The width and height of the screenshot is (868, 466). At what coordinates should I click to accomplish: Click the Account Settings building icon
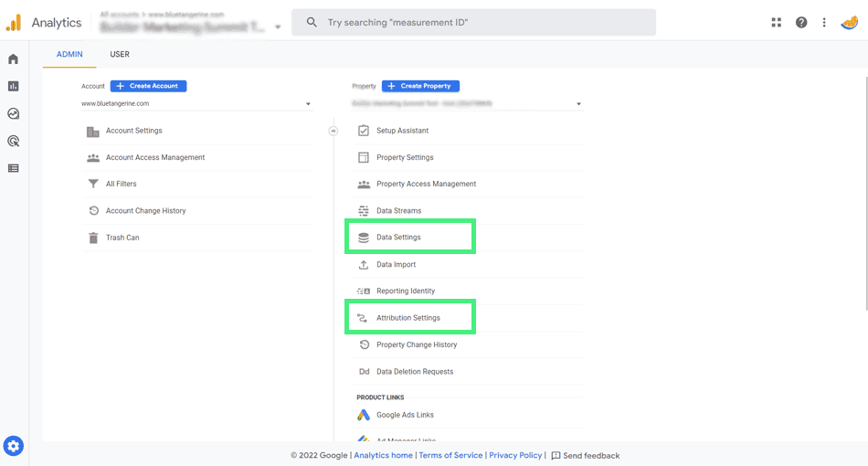point(93,132)
